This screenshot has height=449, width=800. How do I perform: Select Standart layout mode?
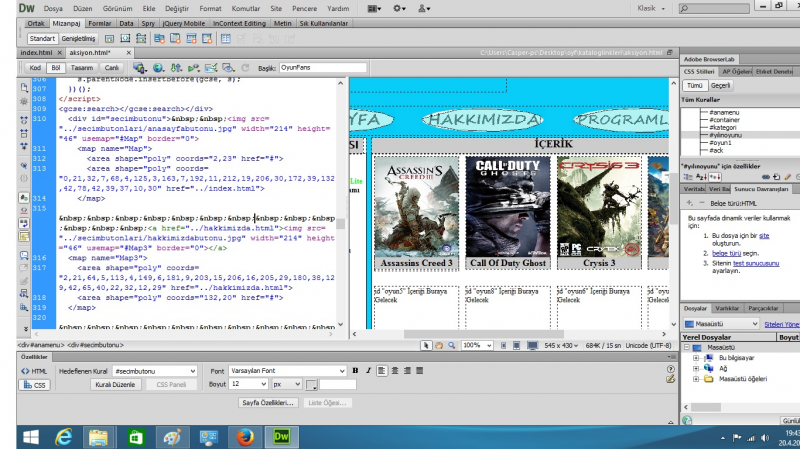(x=42, y=38)
